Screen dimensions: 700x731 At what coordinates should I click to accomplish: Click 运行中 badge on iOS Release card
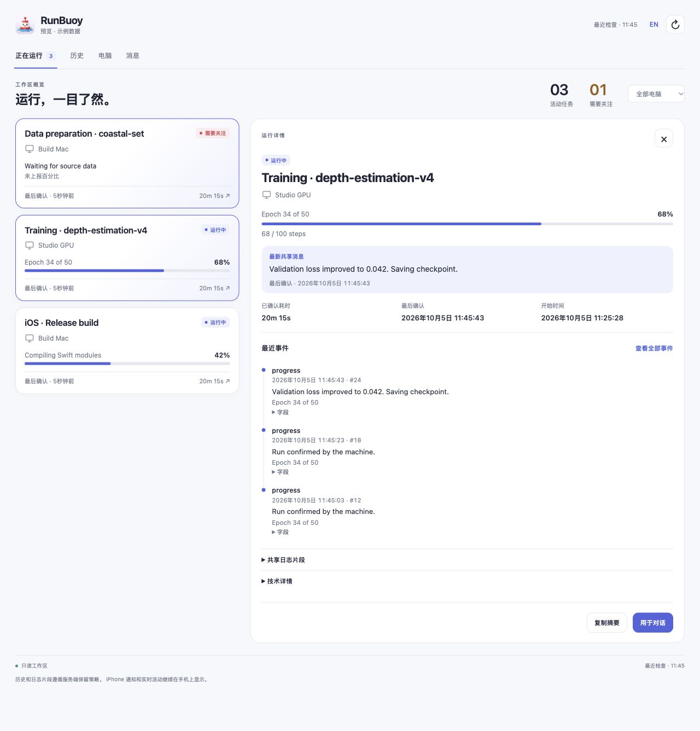pos(215,323)
